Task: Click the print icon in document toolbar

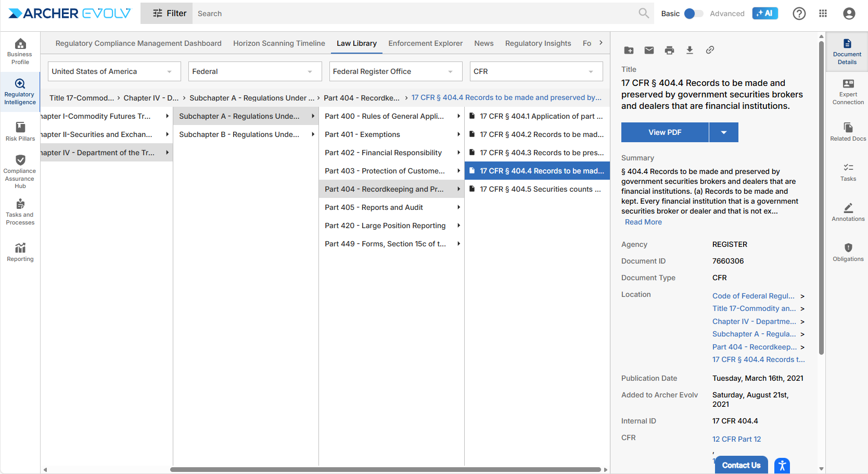Action: click(669, 50)
